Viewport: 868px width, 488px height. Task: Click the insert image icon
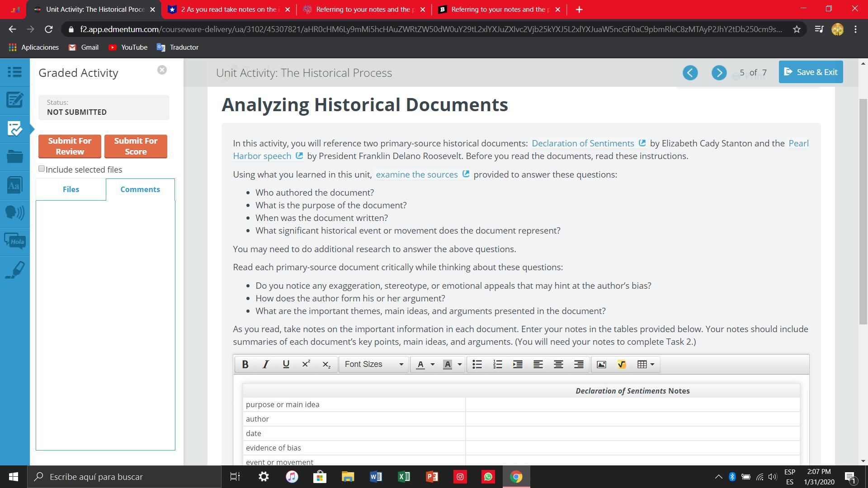point(601,365)
